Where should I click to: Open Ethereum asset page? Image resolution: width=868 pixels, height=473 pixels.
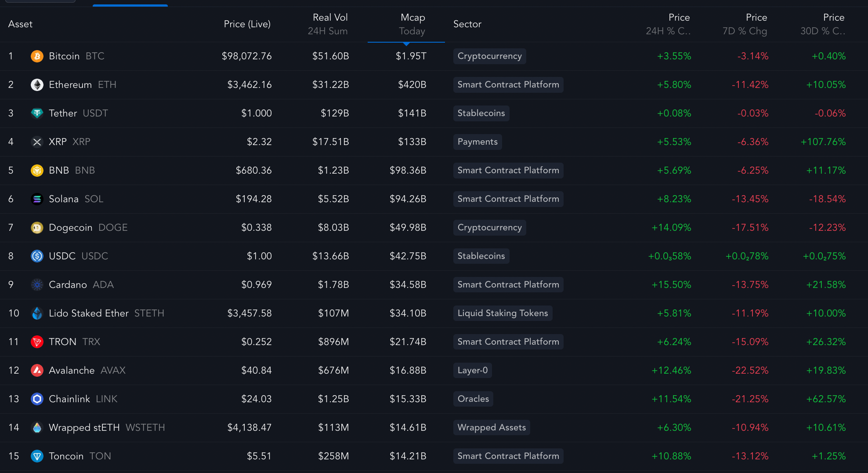[70, 85]
